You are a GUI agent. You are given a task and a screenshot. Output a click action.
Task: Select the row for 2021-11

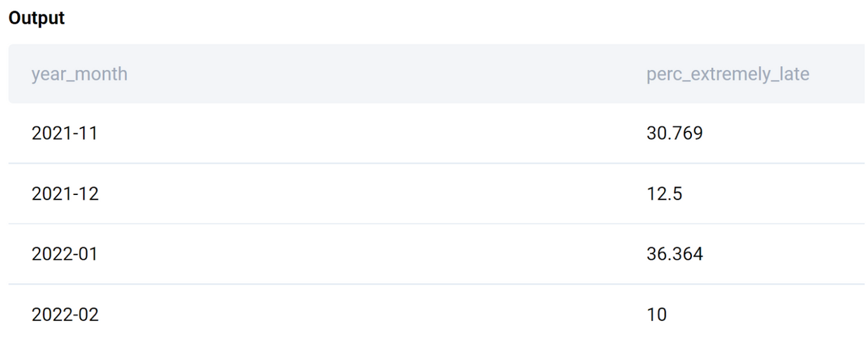click(438, 133)
